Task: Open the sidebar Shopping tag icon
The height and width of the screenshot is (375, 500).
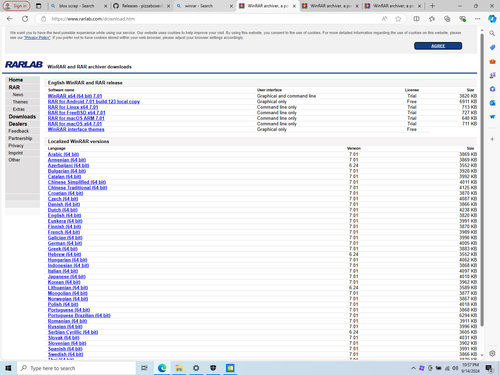Action: [492, 47]
